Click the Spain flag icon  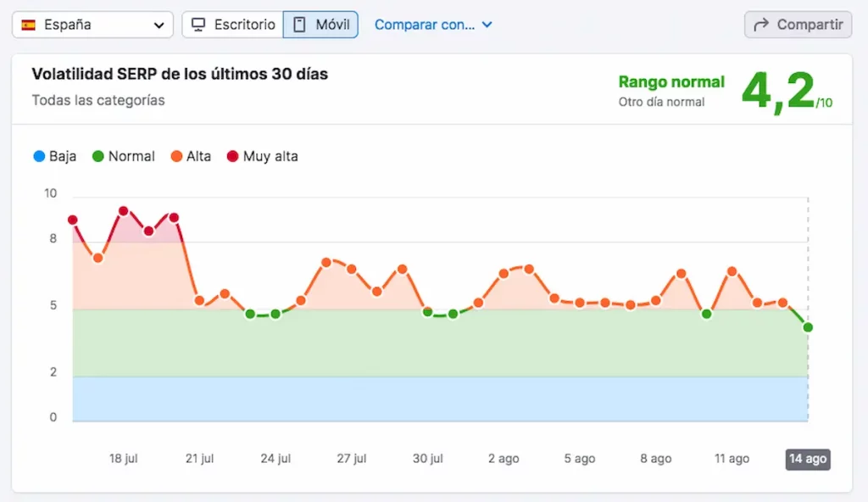(29, 25)
